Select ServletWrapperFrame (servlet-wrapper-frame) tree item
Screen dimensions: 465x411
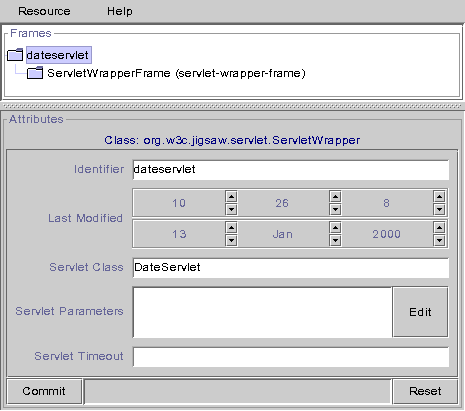[176, 73]
